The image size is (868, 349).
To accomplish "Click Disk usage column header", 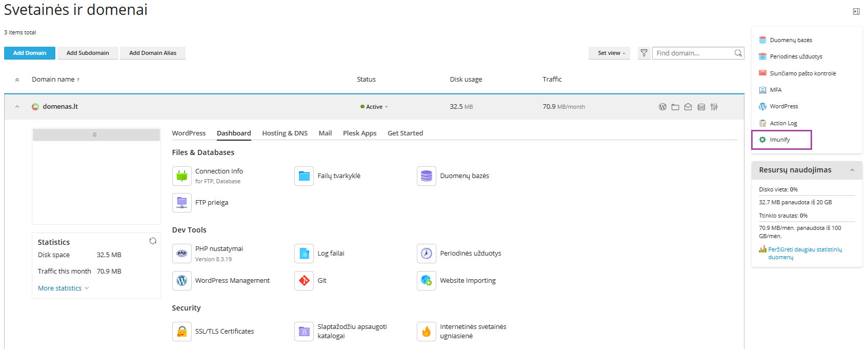I will pos(466,79).
